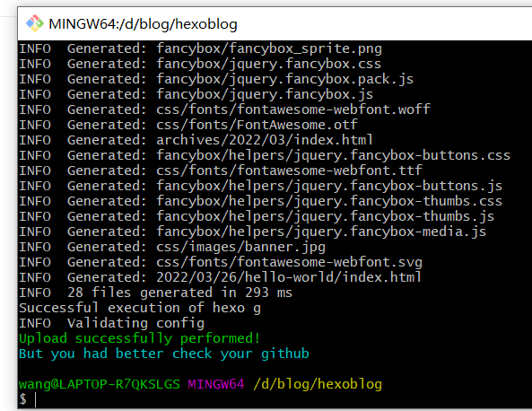The height and width of the screenshot is (411, 532).
Task: Select the fontawesome-webfont.woff line
Action: point(224,110)
